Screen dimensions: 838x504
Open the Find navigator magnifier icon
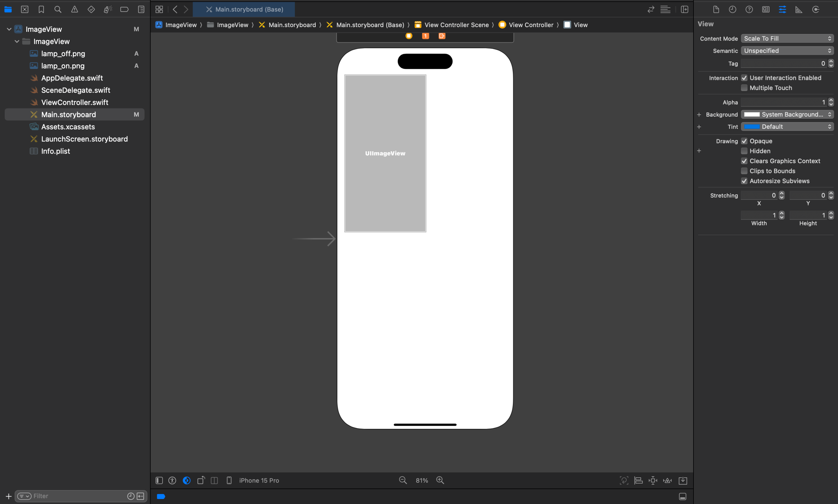(x=58, y=9)
